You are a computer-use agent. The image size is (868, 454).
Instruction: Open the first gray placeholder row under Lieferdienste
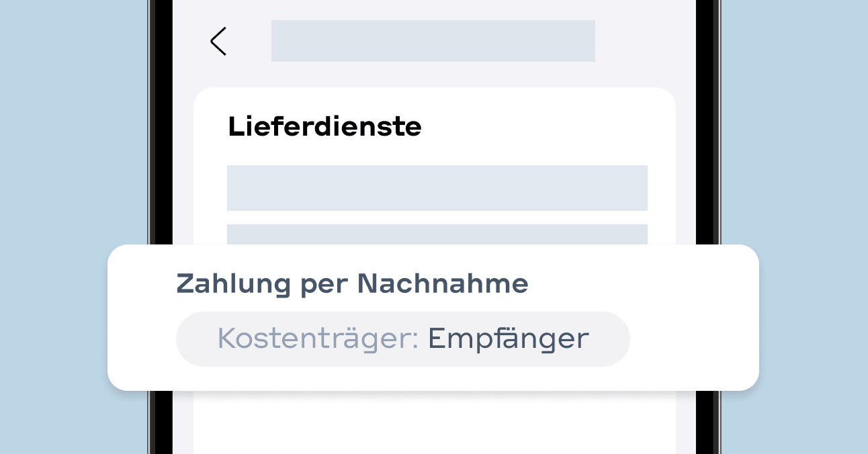(437, 188)
